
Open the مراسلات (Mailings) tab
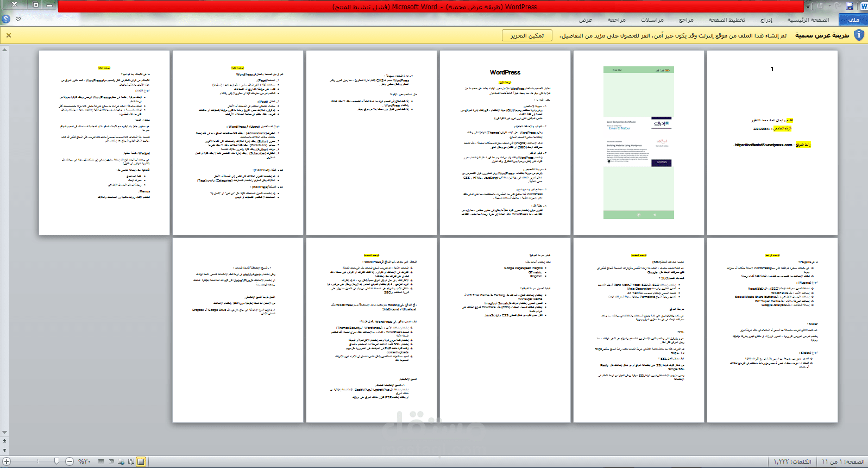point(652,20)
